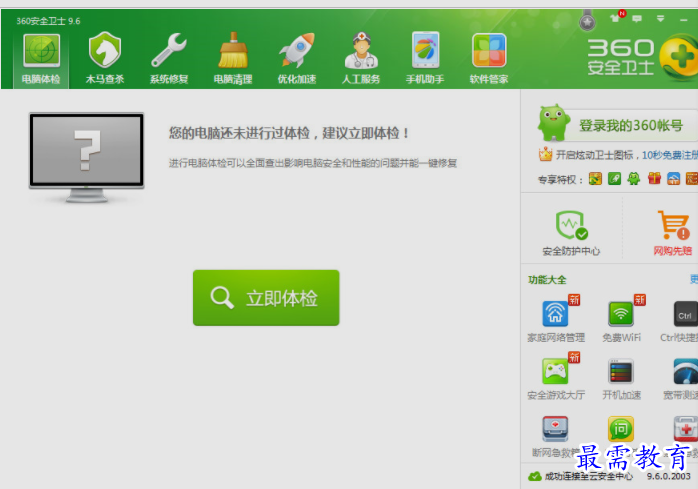Click the question-mark monitor image
Screen dimensions: 698x489
pos(87,158)
